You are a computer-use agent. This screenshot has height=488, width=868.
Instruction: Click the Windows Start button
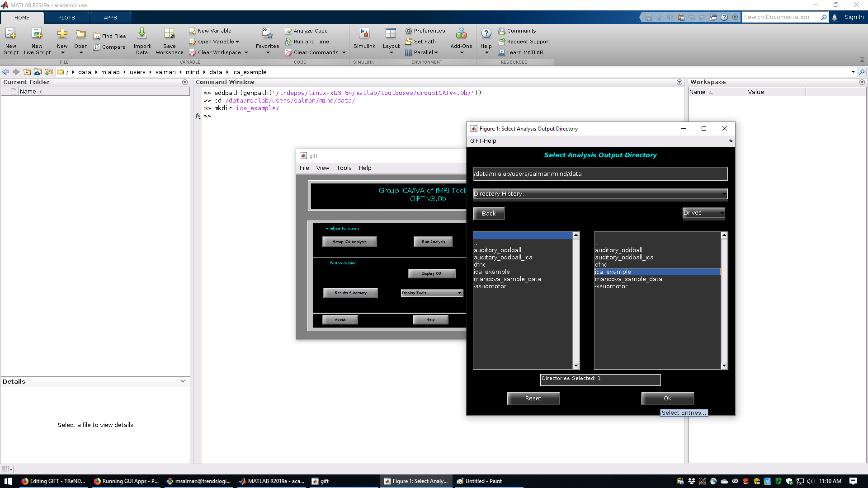coord(8,481)
